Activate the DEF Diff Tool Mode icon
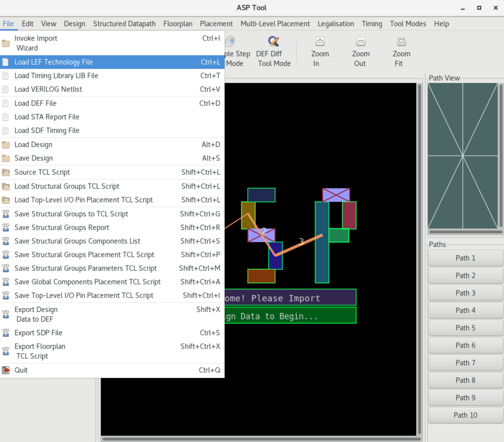The height and width of the screenshot is (442, 504). point(273,41)
